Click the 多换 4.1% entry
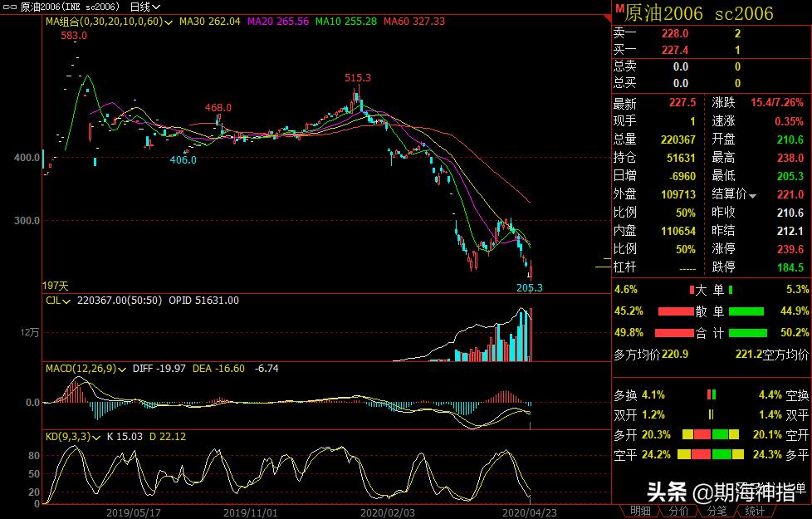Viewport: 812px width, 519px height. [639, 395]
